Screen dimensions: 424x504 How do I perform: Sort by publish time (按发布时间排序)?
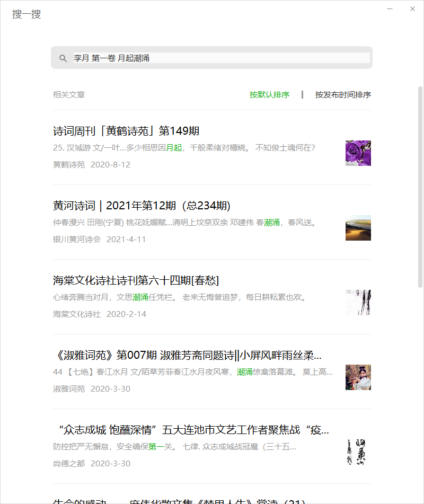click(x=343, y=95)
